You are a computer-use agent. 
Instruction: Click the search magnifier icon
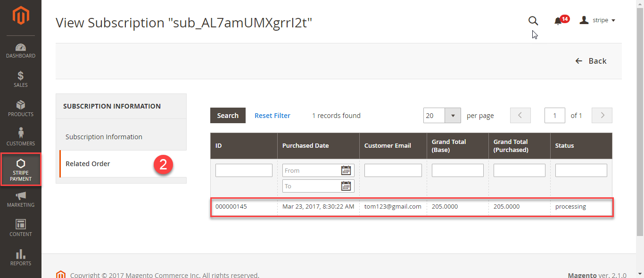point(533,21)
